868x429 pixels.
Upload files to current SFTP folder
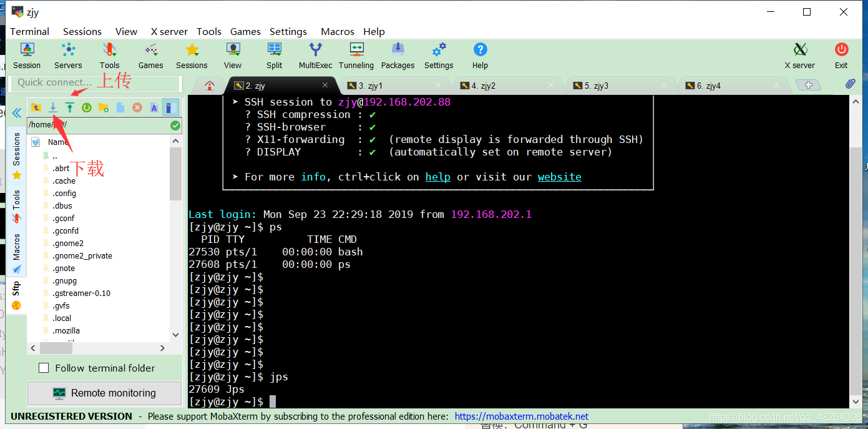70,107
